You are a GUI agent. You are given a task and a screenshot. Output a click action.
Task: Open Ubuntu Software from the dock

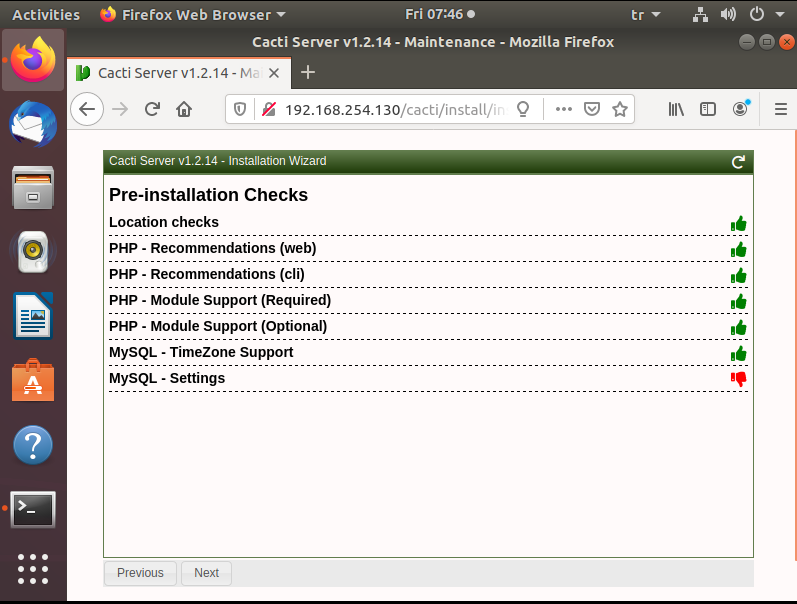click(33, 380)
